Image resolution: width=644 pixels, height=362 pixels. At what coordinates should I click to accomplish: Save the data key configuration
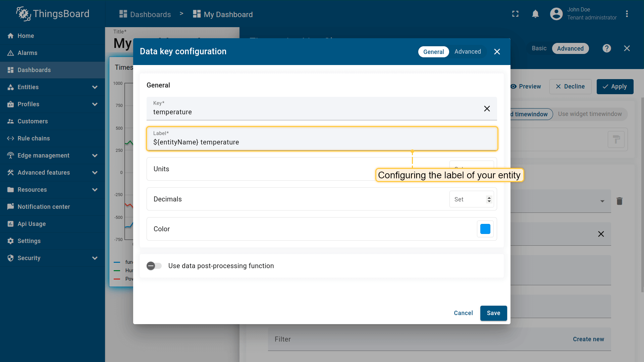[x=493, y=313]
